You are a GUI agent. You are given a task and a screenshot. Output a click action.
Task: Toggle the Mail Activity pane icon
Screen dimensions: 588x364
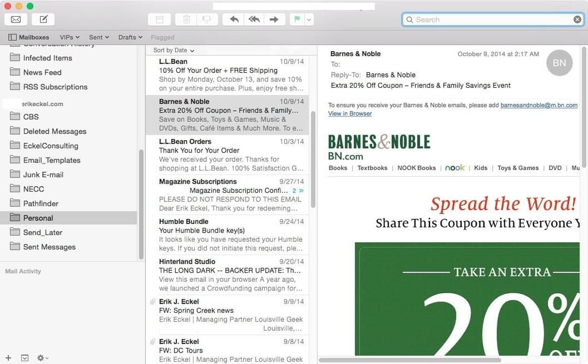(25, 358)
